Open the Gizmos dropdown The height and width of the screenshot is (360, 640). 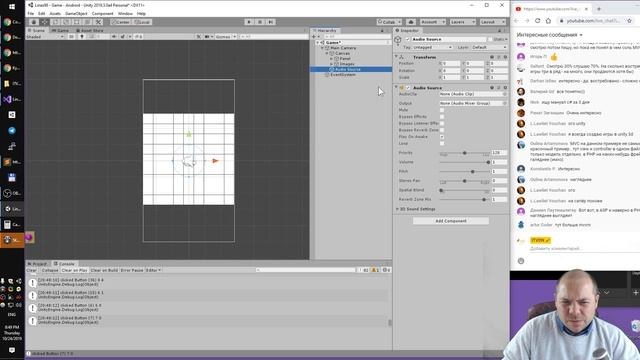click(x=226, y=37)
